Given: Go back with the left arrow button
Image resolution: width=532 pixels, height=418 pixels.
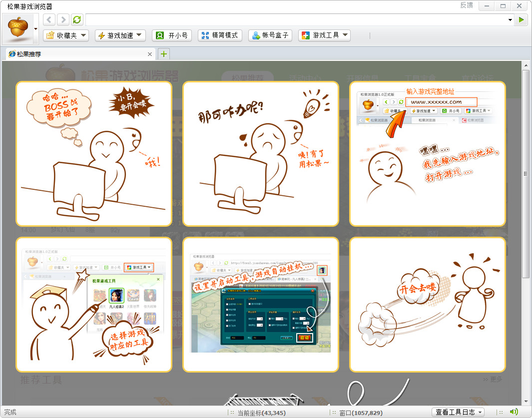Looking at the screenshot, I should [49, 19].
